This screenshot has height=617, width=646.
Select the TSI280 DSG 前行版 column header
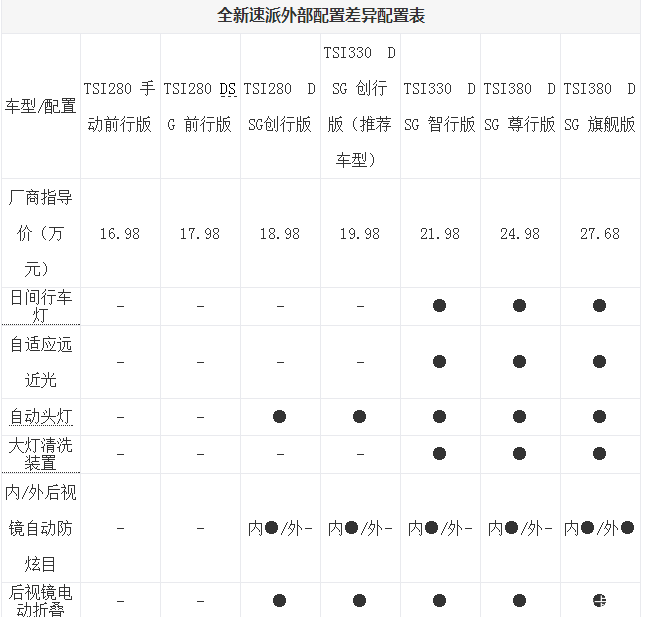coord(200,106)
